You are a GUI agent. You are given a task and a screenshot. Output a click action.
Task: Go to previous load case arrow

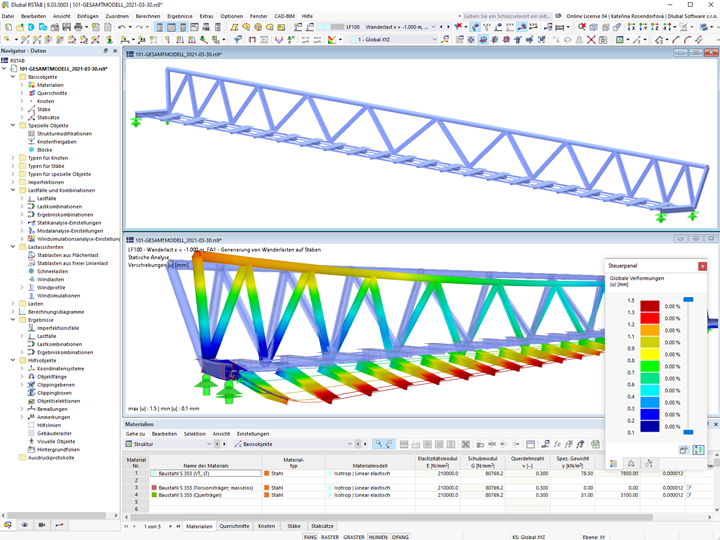point(441,27)
